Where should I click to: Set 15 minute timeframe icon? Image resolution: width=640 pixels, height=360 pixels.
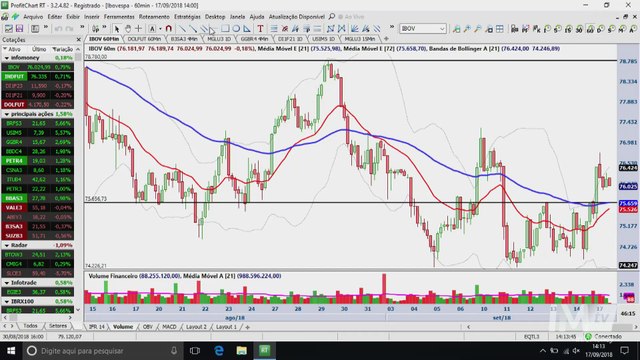coord(568,29)
